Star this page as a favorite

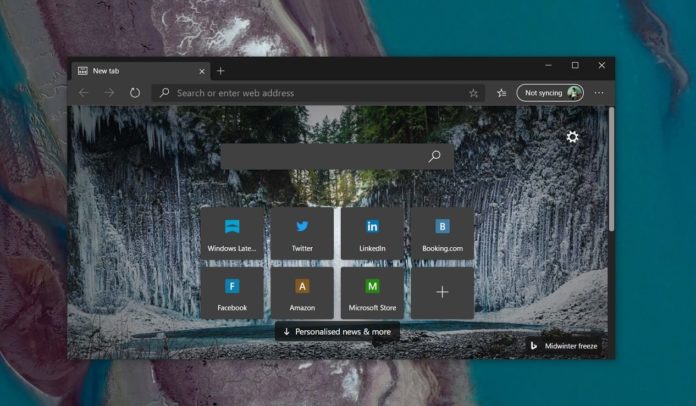(x=473, y=93)
